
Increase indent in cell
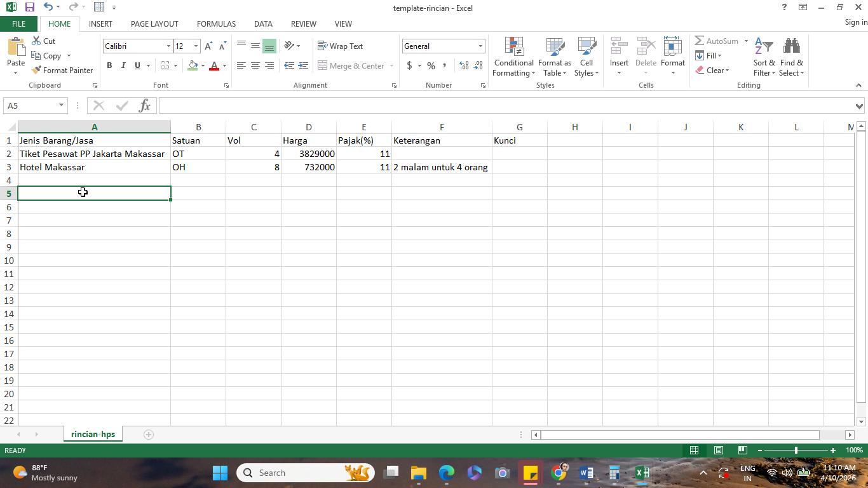[x=303, y=65]
